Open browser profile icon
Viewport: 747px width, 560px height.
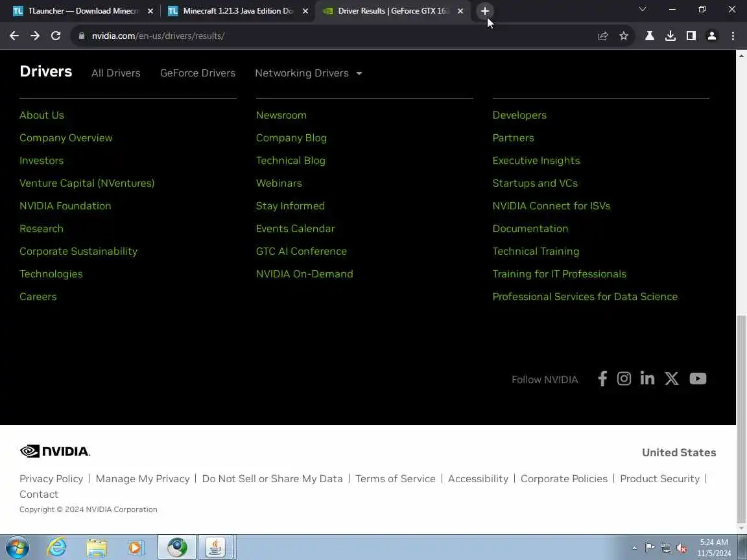(712, 36)
